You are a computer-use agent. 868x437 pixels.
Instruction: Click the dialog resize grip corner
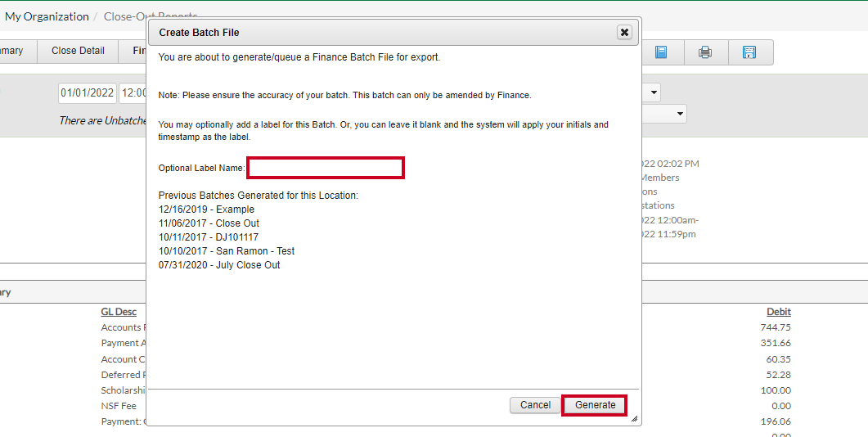pyautogui.click(x=634, y=419)
